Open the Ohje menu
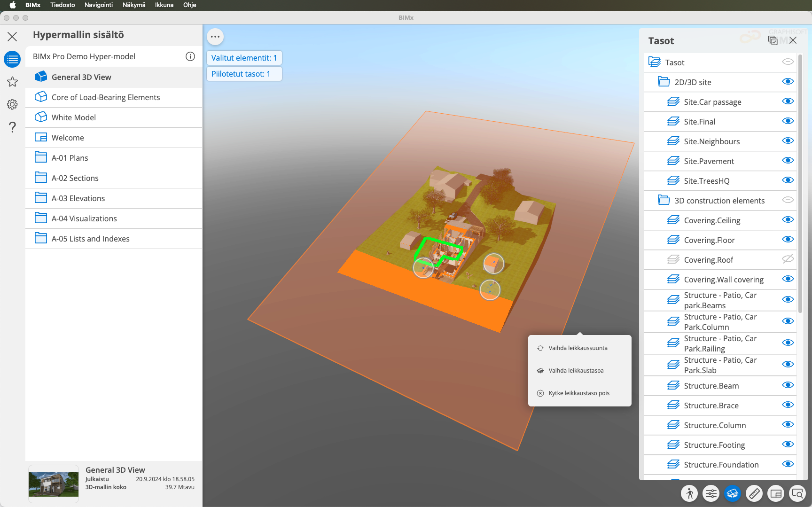The image size is (812, 507). point(190,5)
